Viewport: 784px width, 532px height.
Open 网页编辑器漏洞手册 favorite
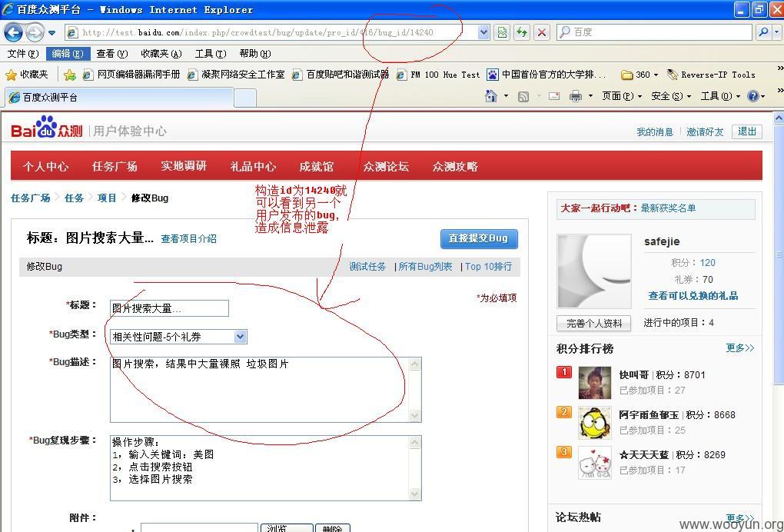click(131, 75)
